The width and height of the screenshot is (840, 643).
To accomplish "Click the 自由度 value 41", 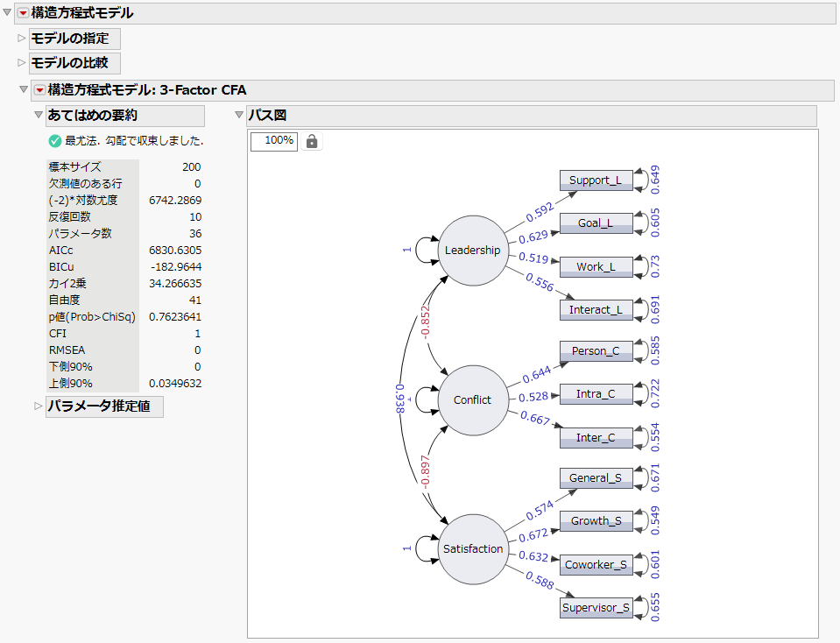I will (195, 300).
